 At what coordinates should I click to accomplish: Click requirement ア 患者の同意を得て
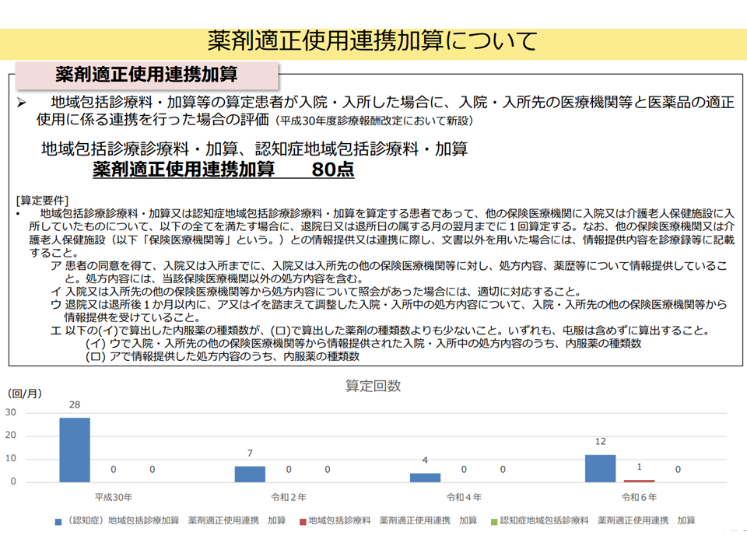pyautogui.click(x=389, y=272)
